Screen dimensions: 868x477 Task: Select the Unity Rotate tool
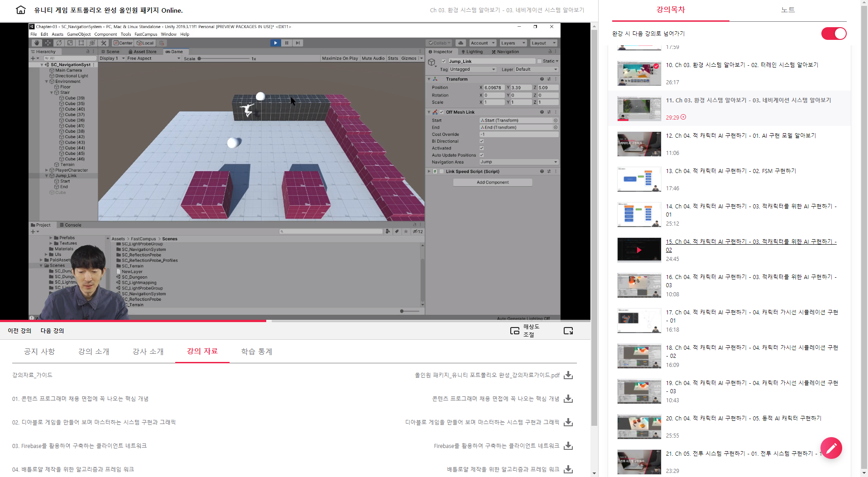[59, 43]
